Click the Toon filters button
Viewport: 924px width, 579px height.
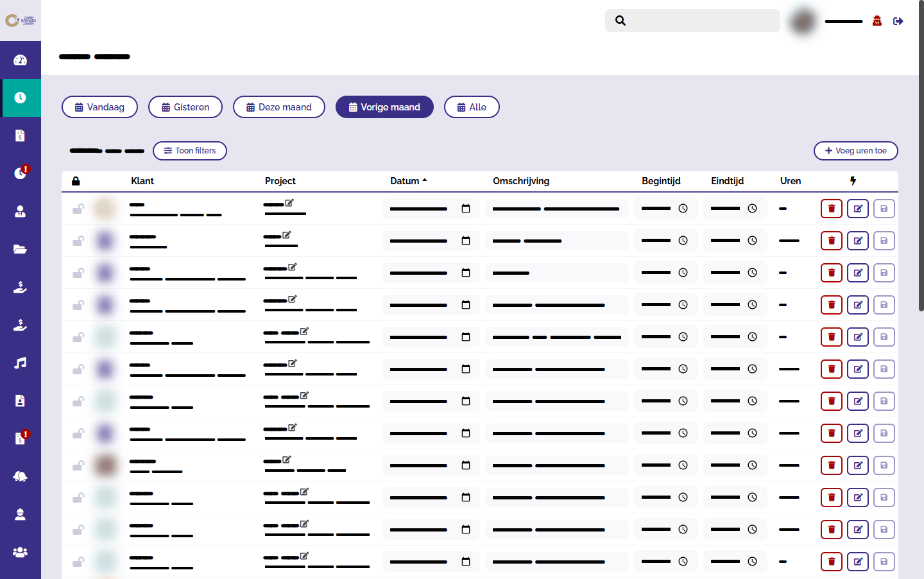coord(190,151)
